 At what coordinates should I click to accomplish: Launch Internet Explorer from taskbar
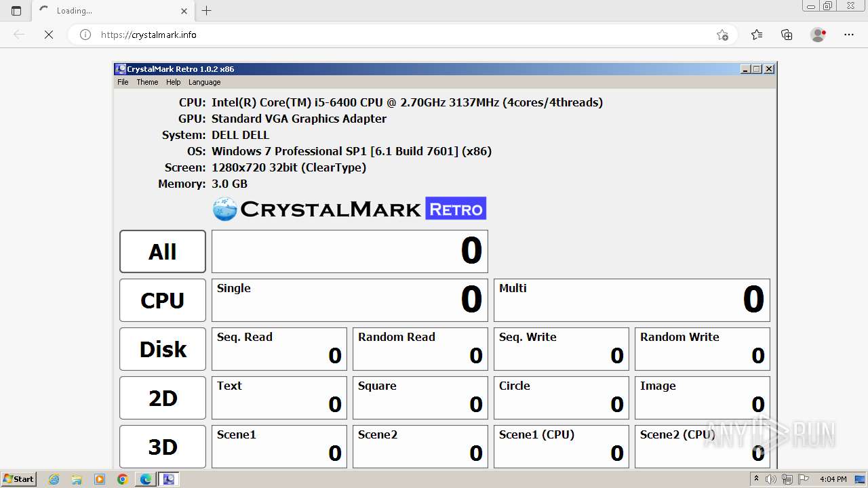54,479
